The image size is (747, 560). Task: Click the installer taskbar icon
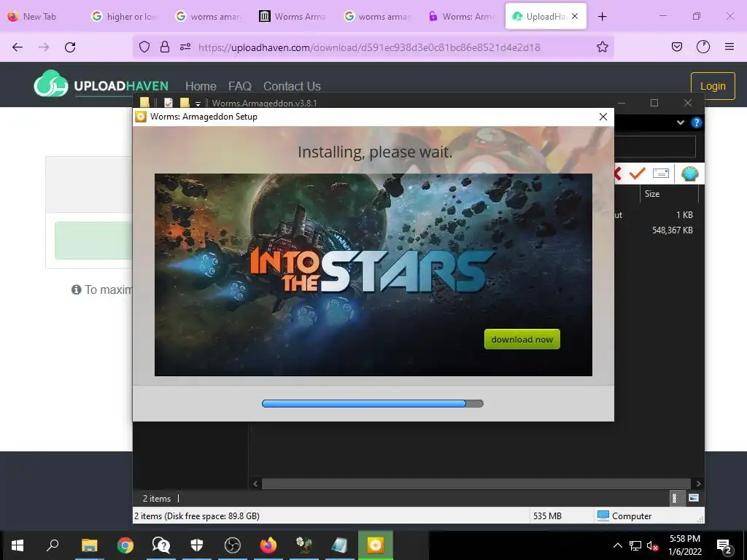click(x=376, y=545)
